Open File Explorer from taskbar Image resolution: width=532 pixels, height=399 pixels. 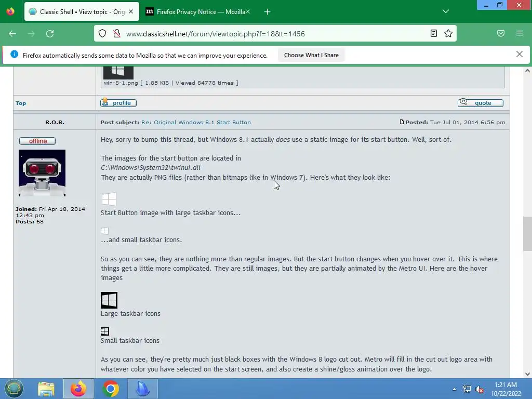pos(46,389)
